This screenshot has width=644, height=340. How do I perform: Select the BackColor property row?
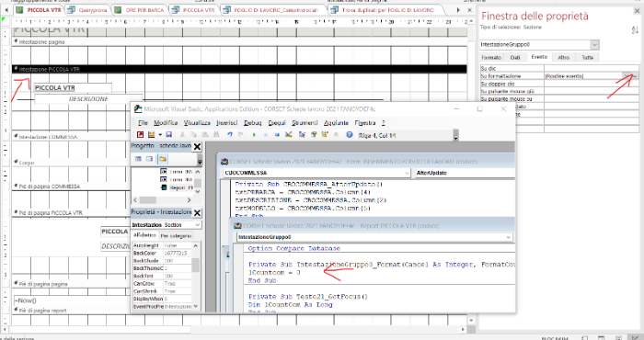pyautogui.click(x=162, y=253)
